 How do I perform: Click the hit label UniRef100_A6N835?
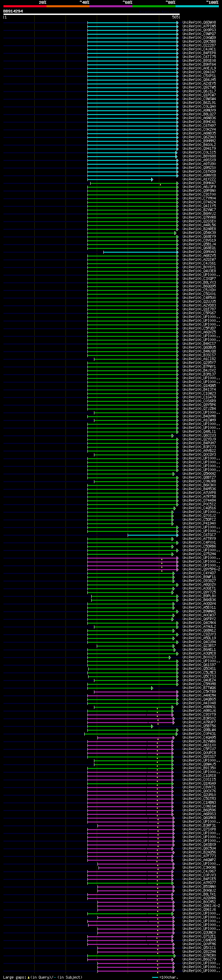[x=199, y=133]
